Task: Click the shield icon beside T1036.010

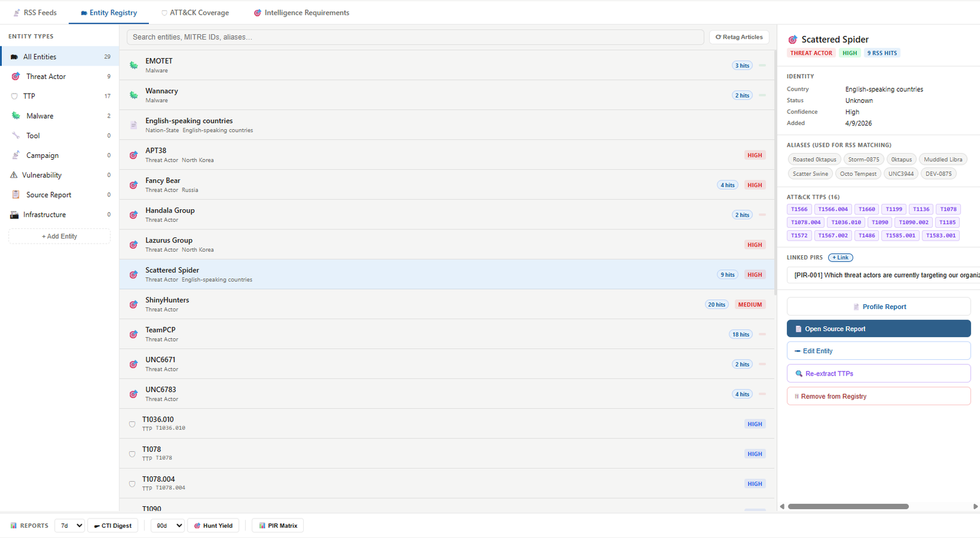Action: [x=132, y=424]
